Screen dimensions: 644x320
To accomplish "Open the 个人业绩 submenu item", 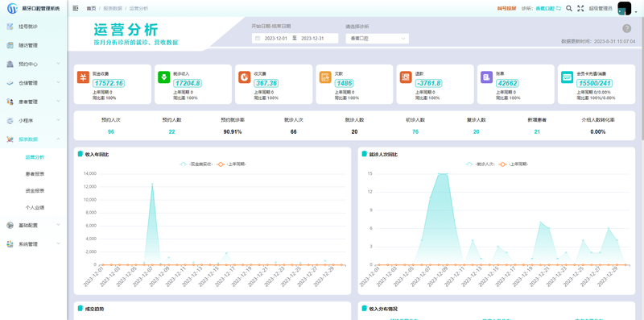I will click(35, 208).
